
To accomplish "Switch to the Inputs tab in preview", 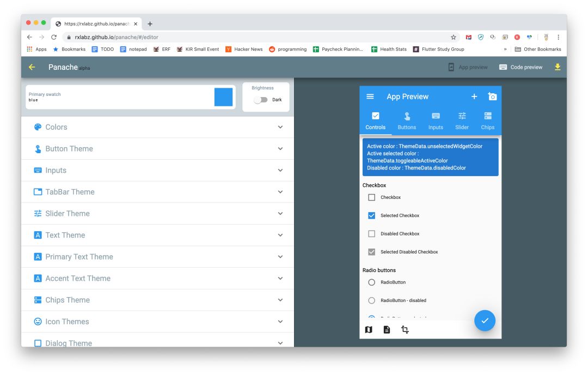I will 436,121.
